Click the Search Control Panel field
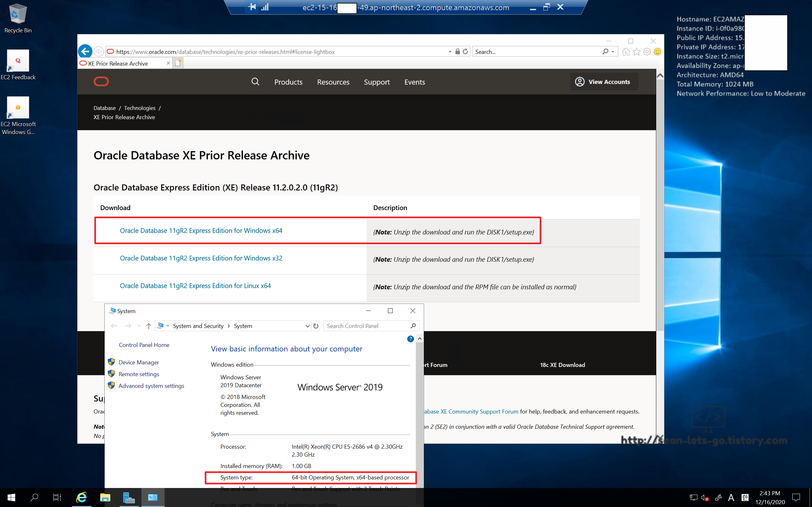This screenshot has height=507, width=812. pos(366,326)
